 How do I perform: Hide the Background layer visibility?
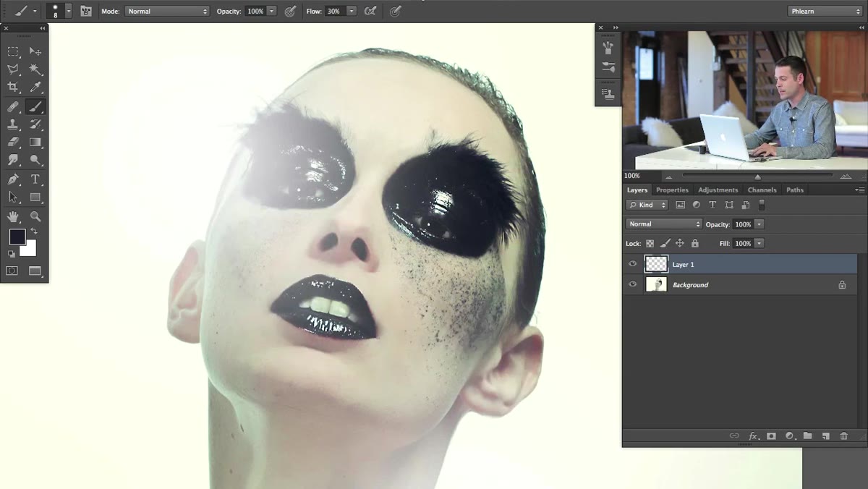[x=633, y=284]
